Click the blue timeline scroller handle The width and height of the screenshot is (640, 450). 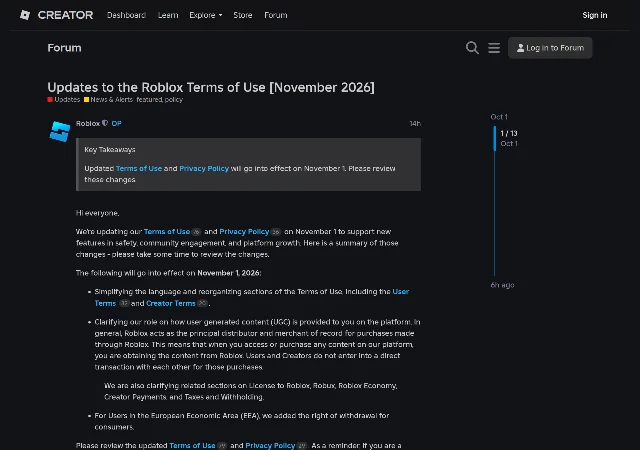point(495,138)
